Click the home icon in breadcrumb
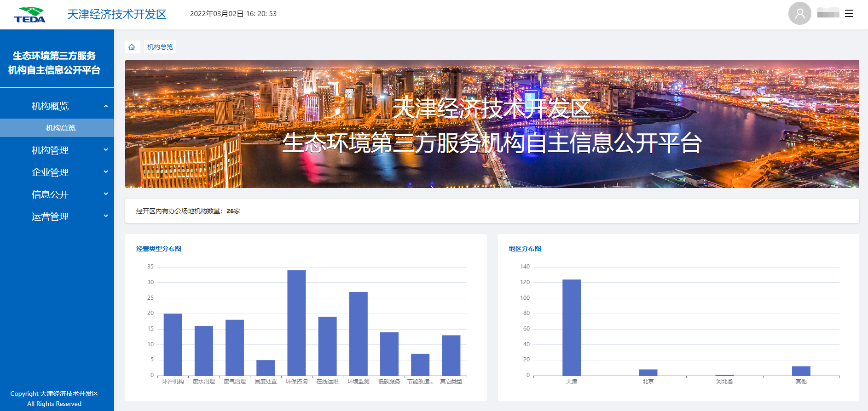This screenshot has height=411, width=868. [132, 47]
